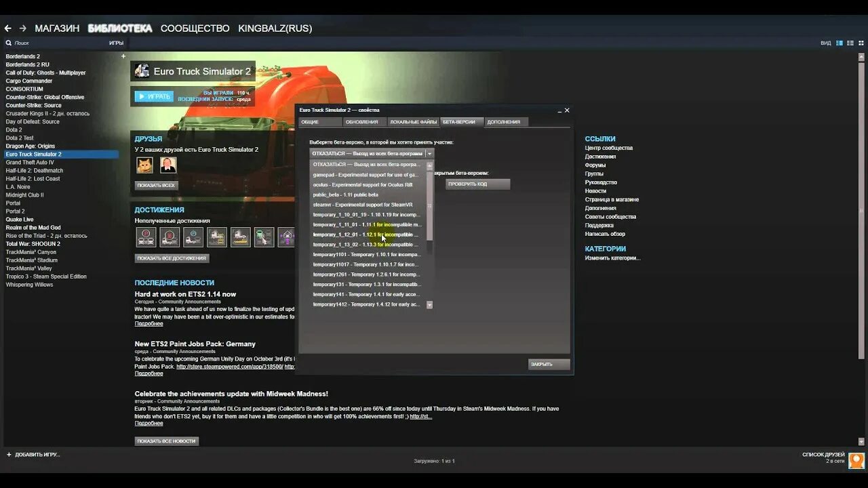
Task: Click ПОКАЗАТЬ ВСЕХ friends button
Action: 157,185
